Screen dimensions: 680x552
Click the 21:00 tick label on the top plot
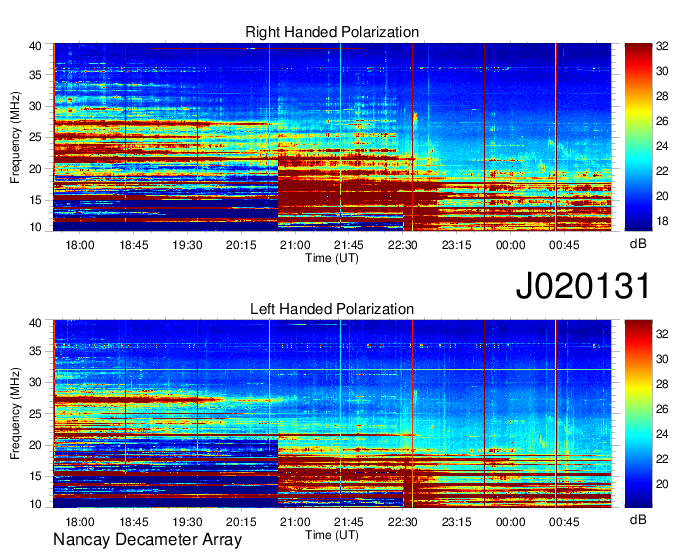(x=295, y=245)
